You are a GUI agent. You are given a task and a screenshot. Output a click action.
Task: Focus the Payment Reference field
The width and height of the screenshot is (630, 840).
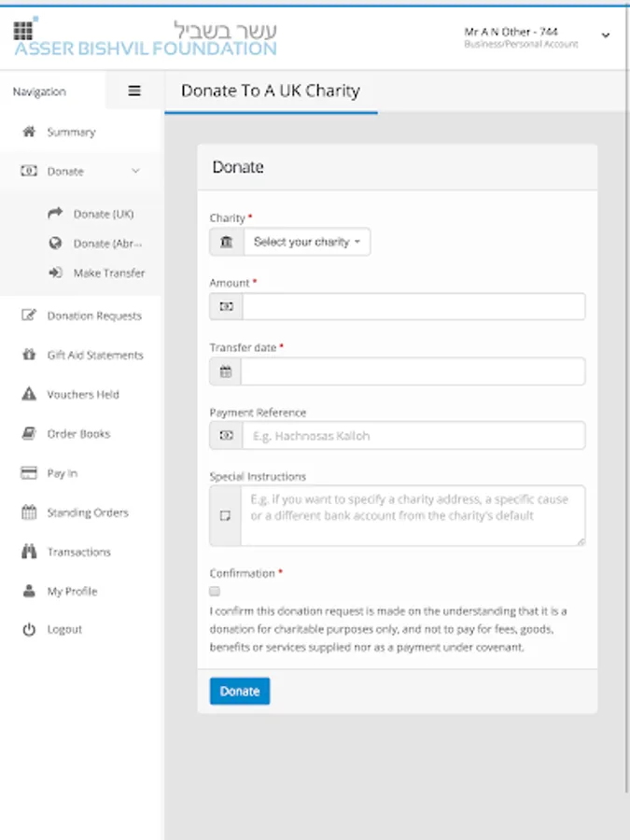[413, 436]
